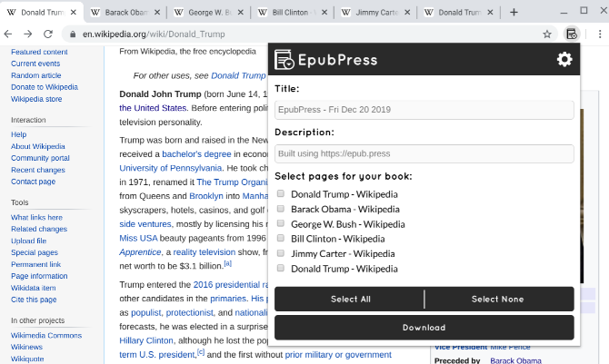Open the Contact page link
Image resolution: width=609 pixels, height=364 pixels.
[x=33, y=182]
